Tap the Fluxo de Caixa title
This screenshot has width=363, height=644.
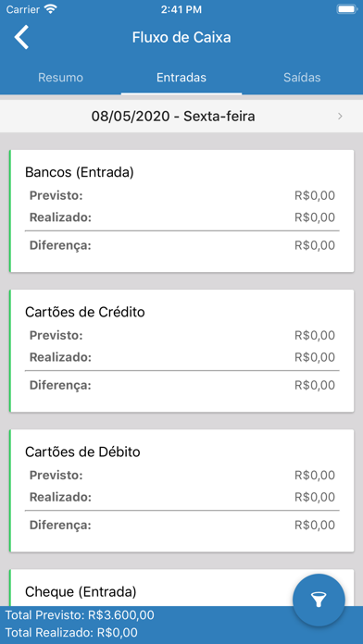(181, 37)
